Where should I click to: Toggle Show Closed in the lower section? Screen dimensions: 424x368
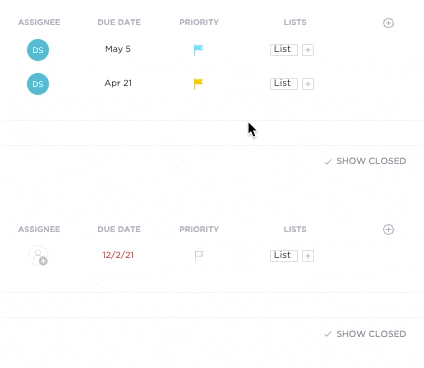tap(365, 334)
